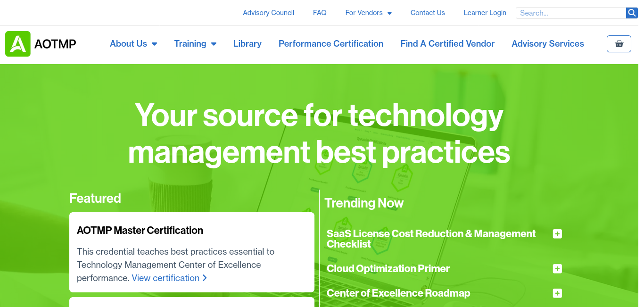Click Cloud Optimization Primer title

pyautogui.click(x=388, y=269)
